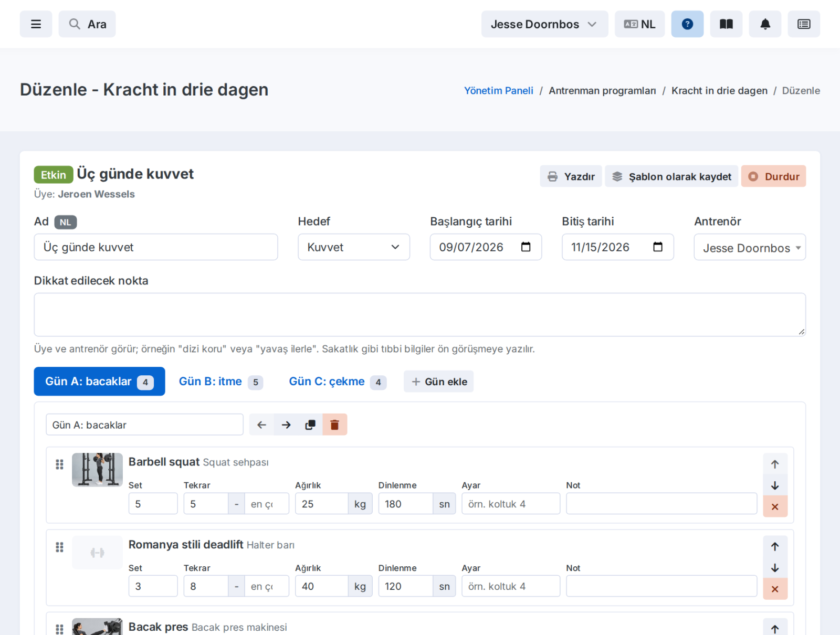Click the Dikkat edilecek nokta text area
Screen dimensions: 840x635
[419, 314]
